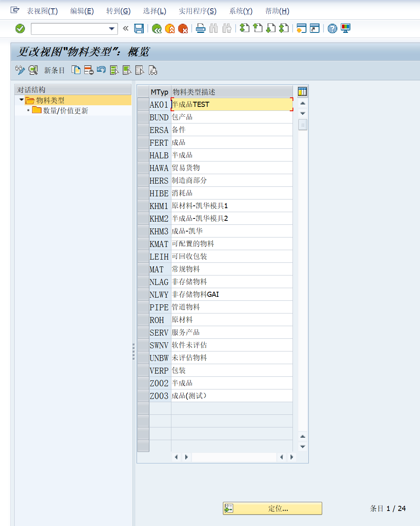The image size is (420, 526).
Task: Click the green Back icon
Action: click(x=157, y=28)
